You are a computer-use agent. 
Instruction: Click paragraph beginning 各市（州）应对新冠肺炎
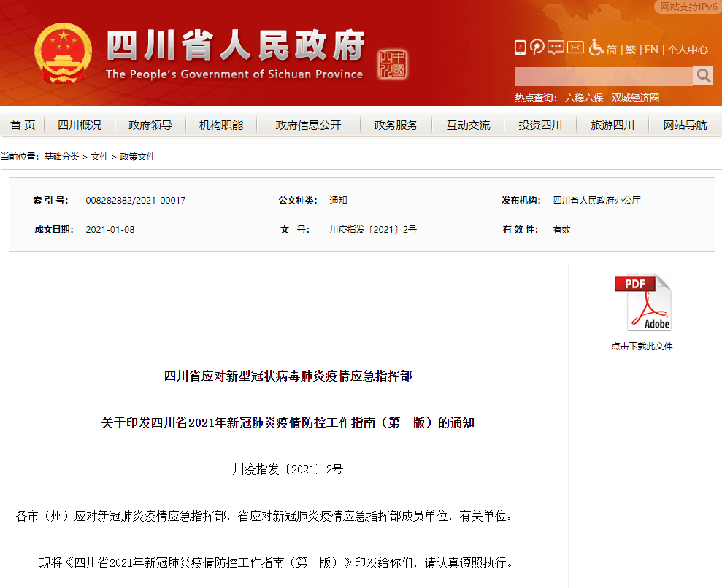coord(264,517)
